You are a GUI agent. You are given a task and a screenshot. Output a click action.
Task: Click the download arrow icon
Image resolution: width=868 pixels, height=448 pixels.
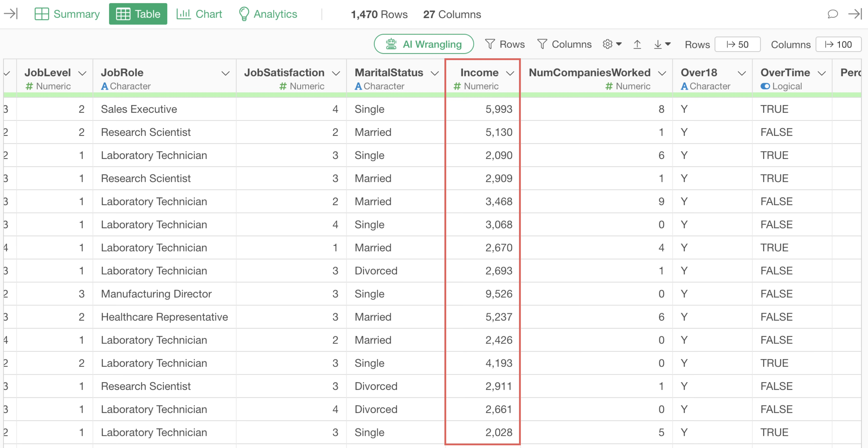coord(658,44)
